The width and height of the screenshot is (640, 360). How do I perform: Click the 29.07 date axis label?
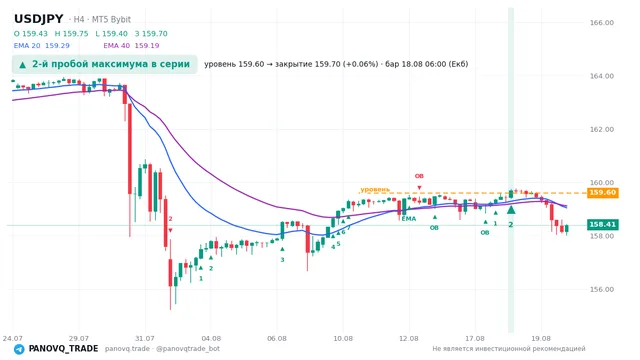pyautogui.click(x=79, y=338)
